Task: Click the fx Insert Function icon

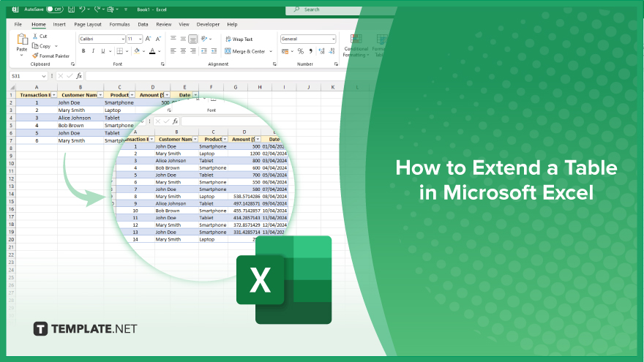Action: pyautogui.click(x=79, y=76)
